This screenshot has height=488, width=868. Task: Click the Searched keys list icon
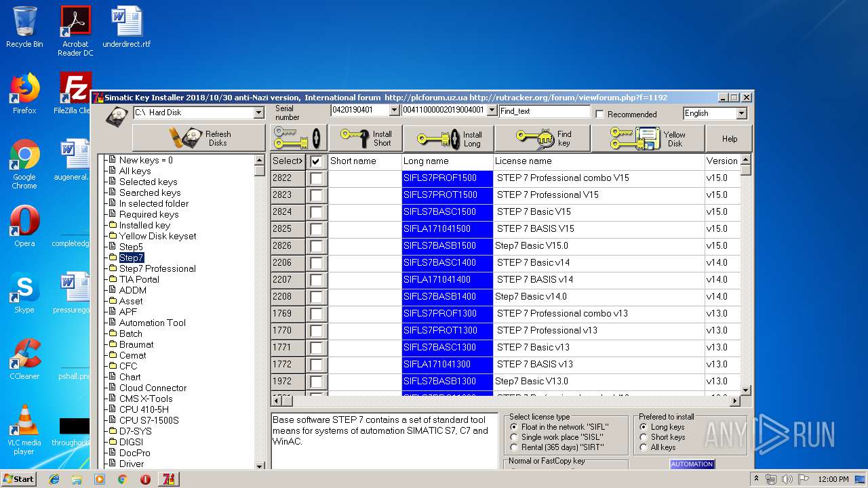[x=113, y=192]
